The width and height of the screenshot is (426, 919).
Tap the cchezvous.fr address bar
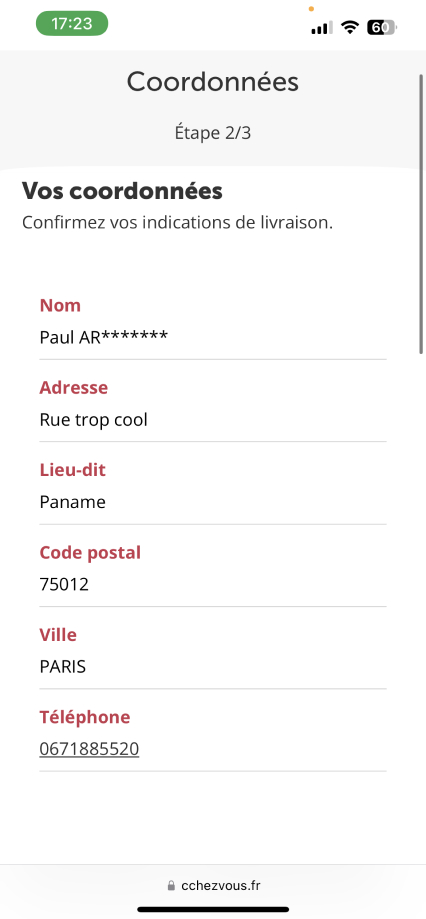click(x=213, y=885)
